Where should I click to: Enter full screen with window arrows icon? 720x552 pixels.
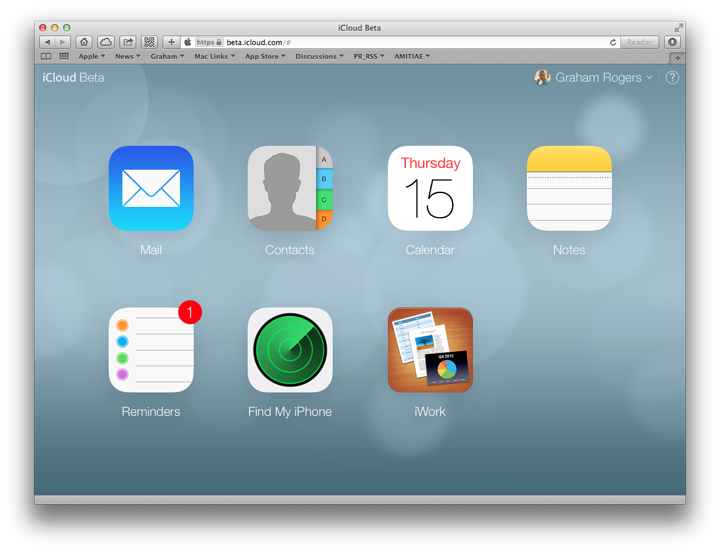click(679, 28)
